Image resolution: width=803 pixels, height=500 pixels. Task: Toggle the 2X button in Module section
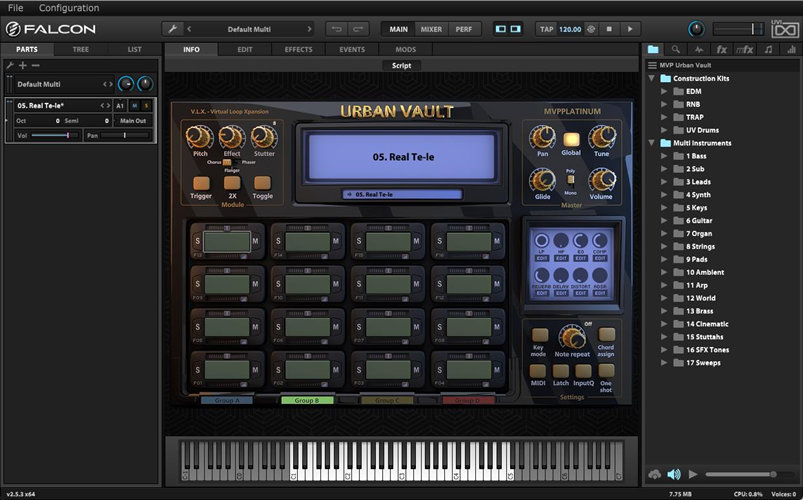(232, 183)
